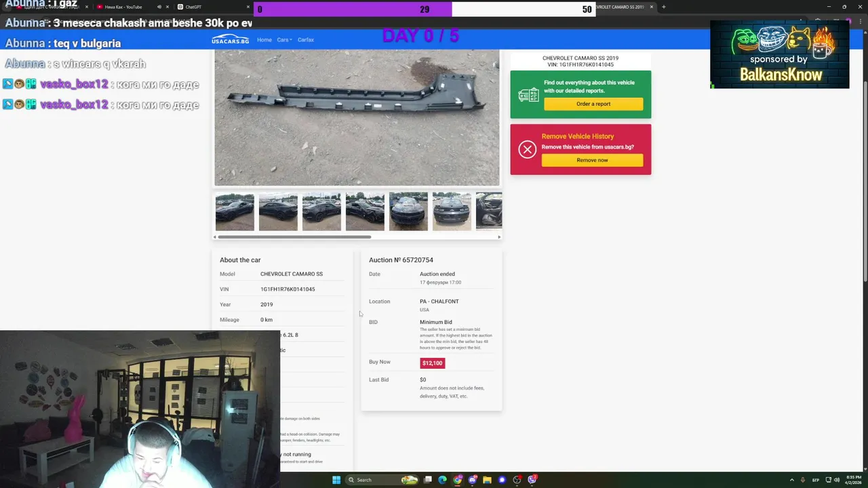
Task: Click the Order a report button
Action: tap(593, 104)
